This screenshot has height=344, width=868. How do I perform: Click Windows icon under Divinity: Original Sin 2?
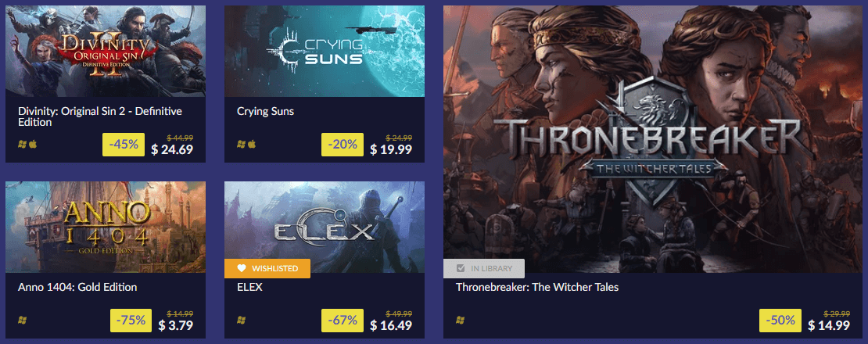[x=22, y=145]
